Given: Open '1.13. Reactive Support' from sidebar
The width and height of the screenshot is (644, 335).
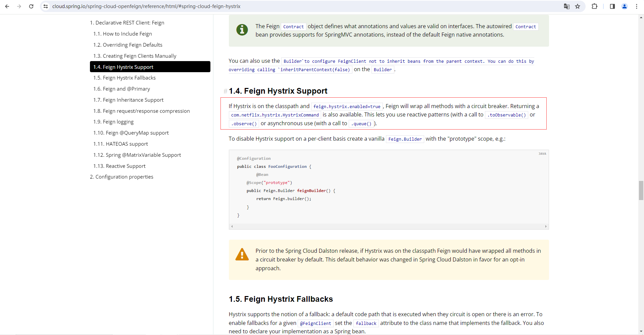Looking at the screenshot, I should coord(119,166).
